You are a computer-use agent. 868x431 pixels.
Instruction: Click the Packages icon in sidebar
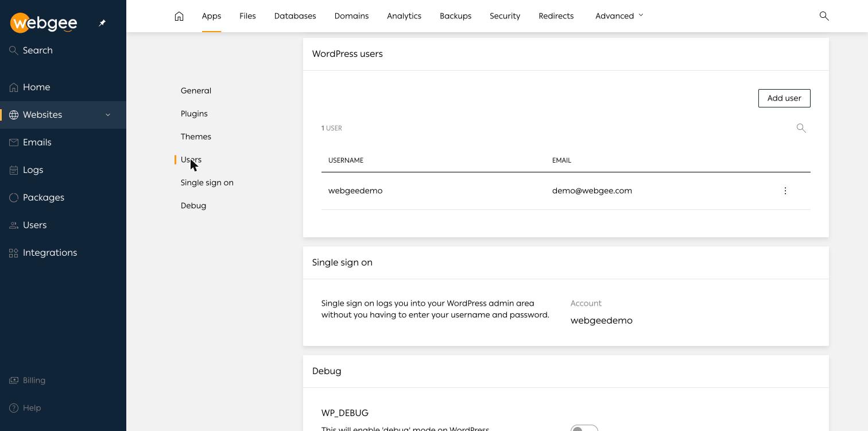pos(14,198)
